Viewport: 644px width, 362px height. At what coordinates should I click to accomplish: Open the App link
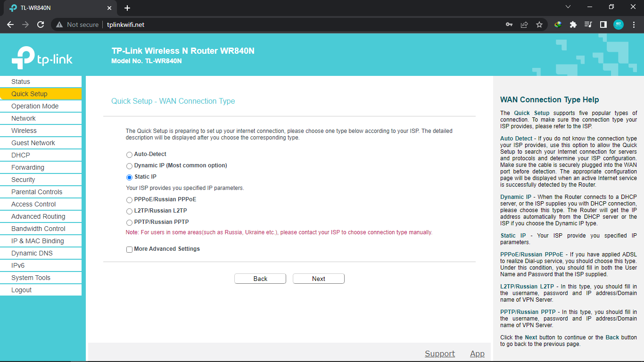click(477, 354)
